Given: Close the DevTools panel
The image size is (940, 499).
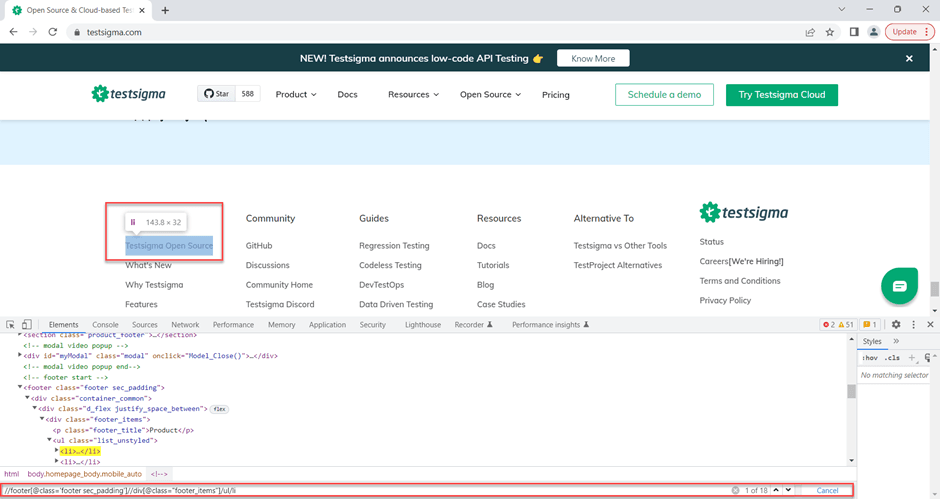Looking at the screenshot, I should coord(930,324).
